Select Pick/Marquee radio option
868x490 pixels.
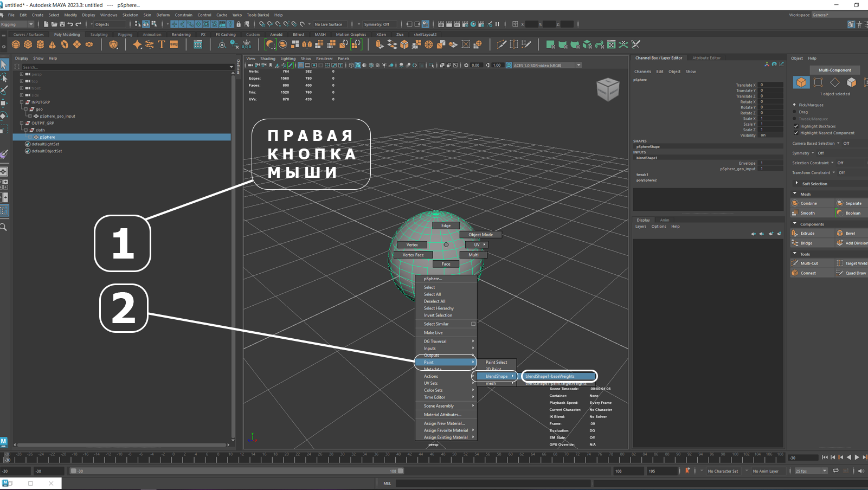795,105
